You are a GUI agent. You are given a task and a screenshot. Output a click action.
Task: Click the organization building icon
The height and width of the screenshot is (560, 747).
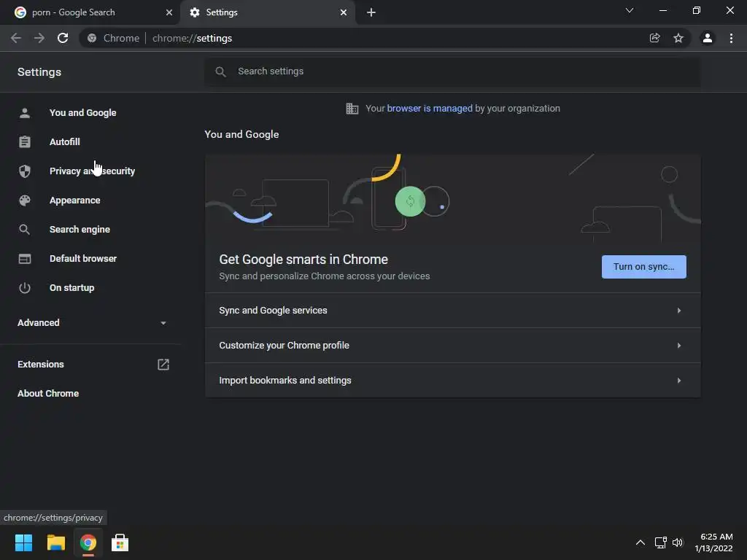click(x=352, y=109)
